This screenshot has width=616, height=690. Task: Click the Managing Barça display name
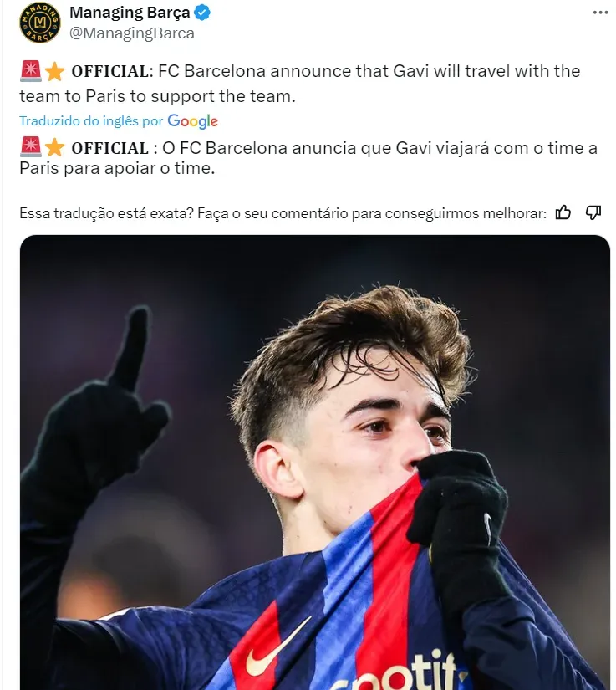[130, 13]
